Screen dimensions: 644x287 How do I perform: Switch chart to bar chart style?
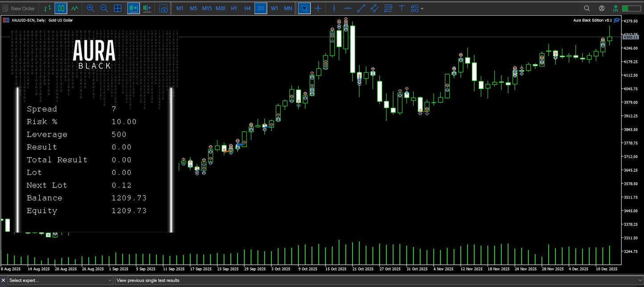tap(48, 8)
